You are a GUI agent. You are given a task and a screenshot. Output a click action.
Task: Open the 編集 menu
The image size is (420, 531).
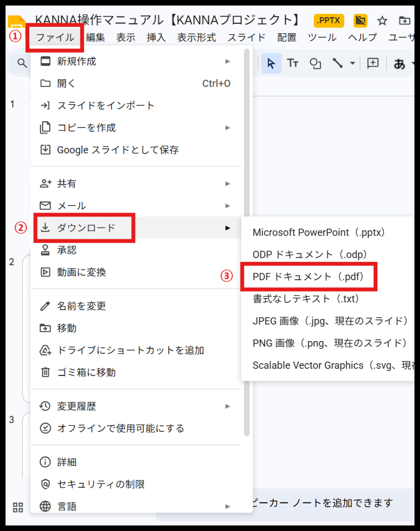point(95,37)
